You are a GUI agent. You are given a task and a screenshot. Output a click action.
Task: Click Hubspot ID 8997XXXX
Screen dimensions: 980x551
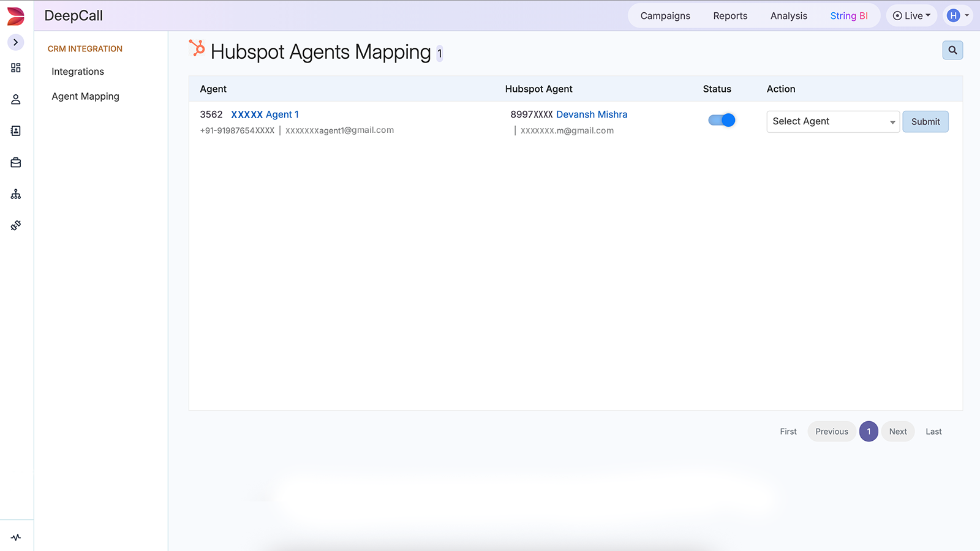pyautogui.click(x=532, y=114)
